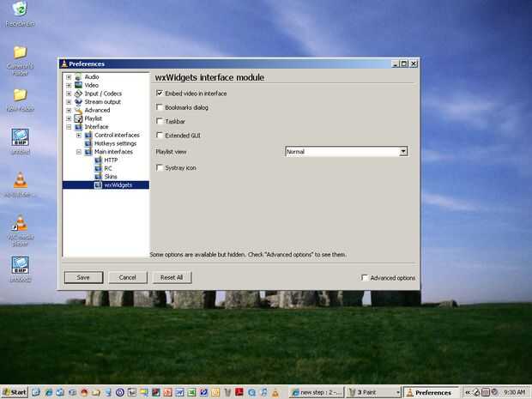Viewport: 532px width, 399px height.
Task: Enable the Extended GUI checkbox
Action: pyautogui.click(x=159, y=135)
